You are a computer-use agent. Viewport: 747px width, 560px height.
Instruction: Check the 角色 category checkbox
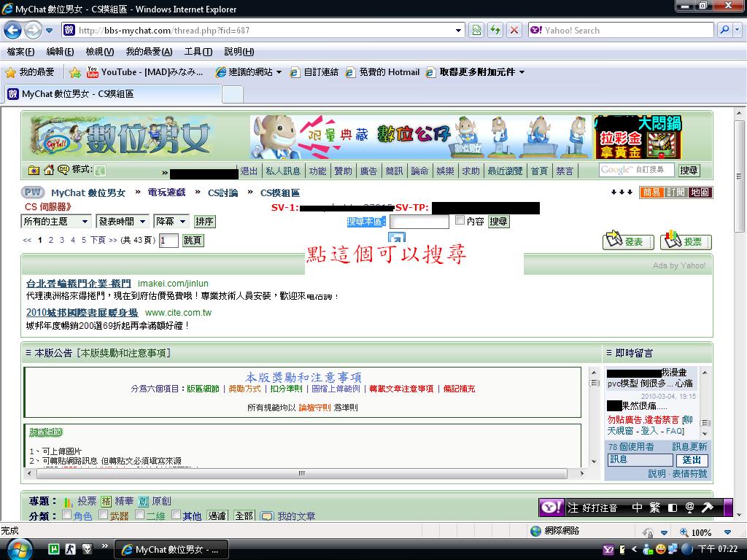click(x=66, y=515)
